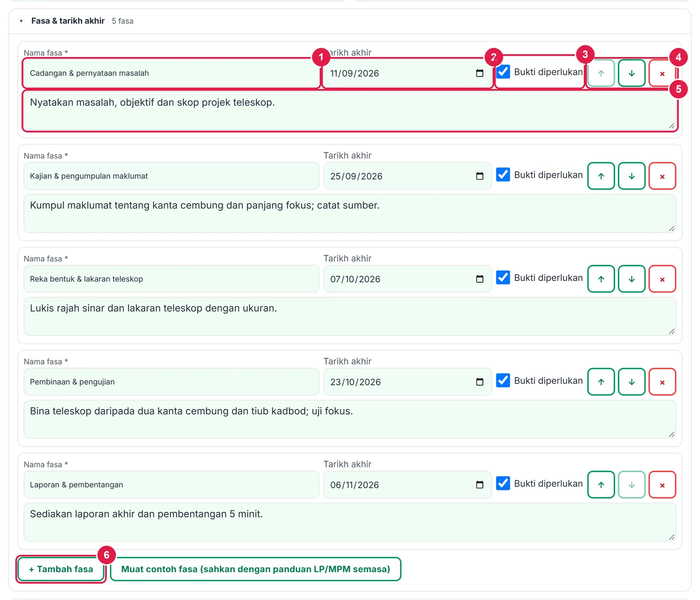Screen dimensions: 700x600
Task: Move 'Cadangan & pernyataan masalah' phase down
Action: coord(631,73)
